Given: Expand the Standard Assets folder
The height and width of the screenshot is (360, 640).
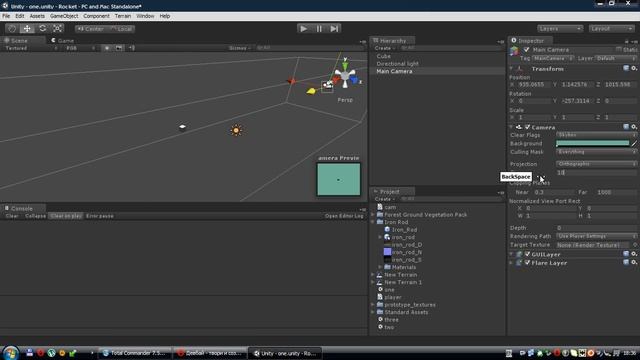Looking at the screenshot, I should [x=373, y=312].
